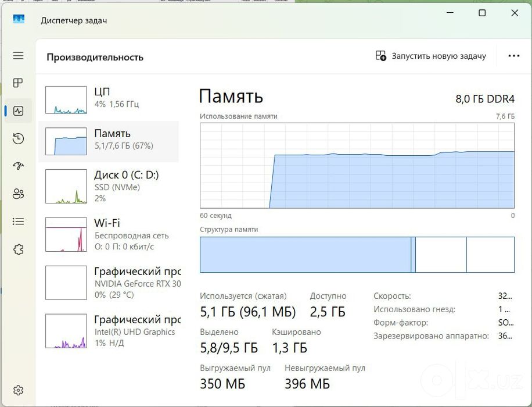Image resolution: width=532 pixels, height=407 pixels.
Task: Open the hamburger navigation menu
Action: (x=19, y=55)
